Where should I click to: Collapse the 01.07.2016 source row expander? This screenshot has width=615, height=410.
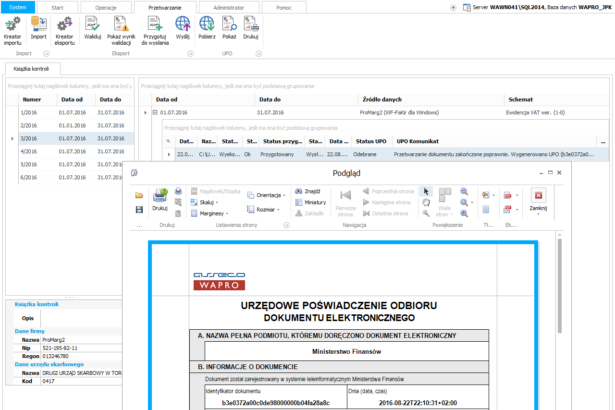pos(155,113)
